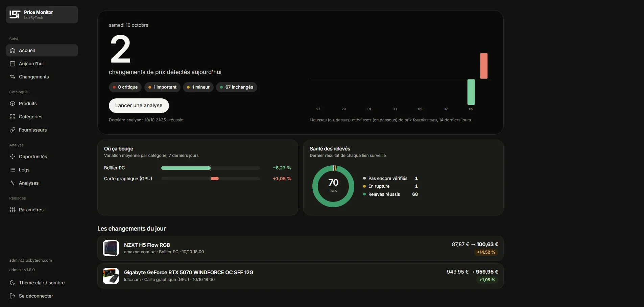Select Se déconnecter to log out

(42, 296)
